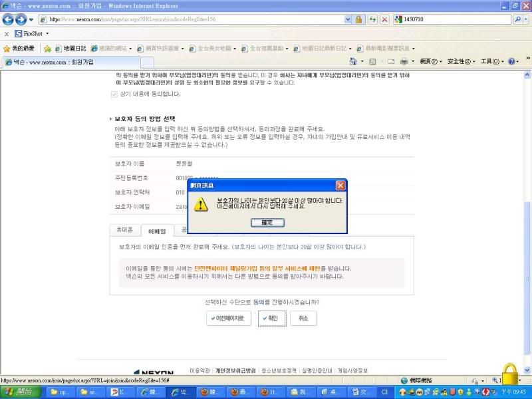Viewport: 532px width, 399px height.
Task: Open the 이용약관 footer link
Action: pos(199,371)
